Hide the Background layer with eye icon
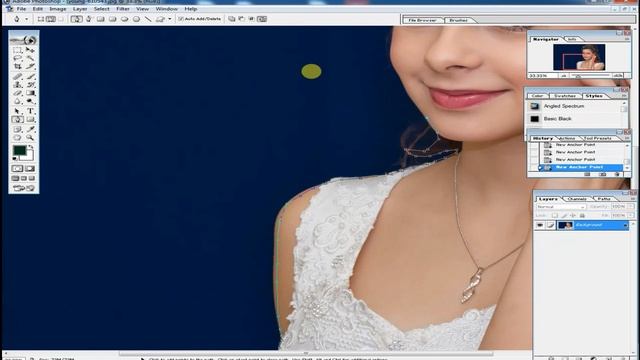The height and width of the screenshot is (360, 640). pyautogui.click(x=540, y=225)
